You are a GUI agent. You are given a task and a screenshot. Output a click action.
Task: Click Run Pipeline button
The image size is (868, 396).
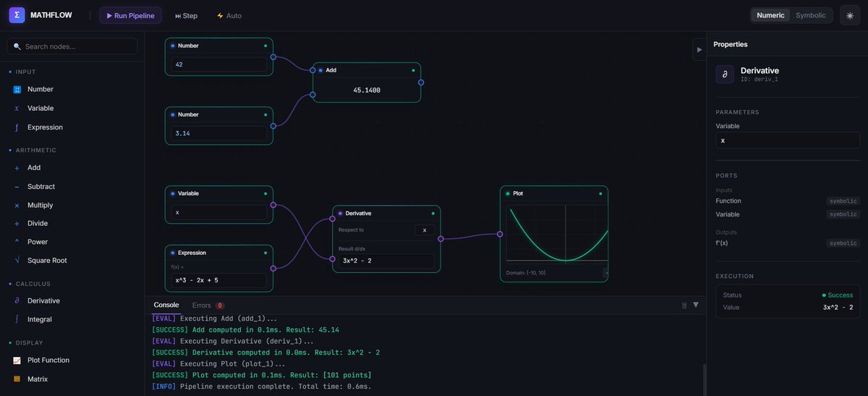click(130, 15)
